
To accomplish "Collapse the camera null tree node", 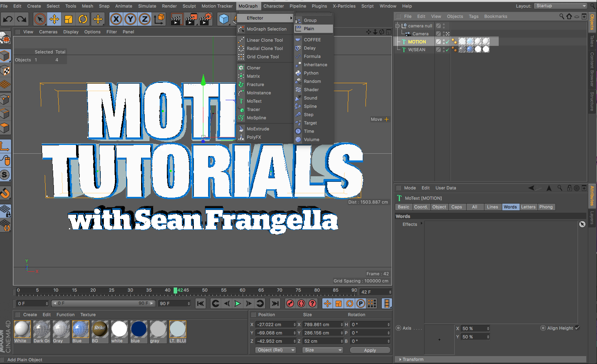I will [398, 26].
